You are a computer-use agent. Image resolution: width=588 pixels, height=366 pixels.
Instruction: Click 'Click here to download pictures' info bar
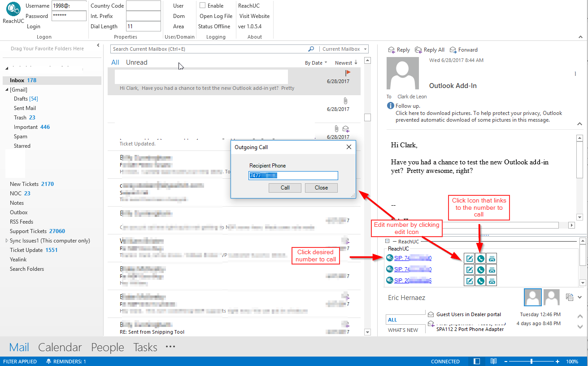(x=479, y=117)
